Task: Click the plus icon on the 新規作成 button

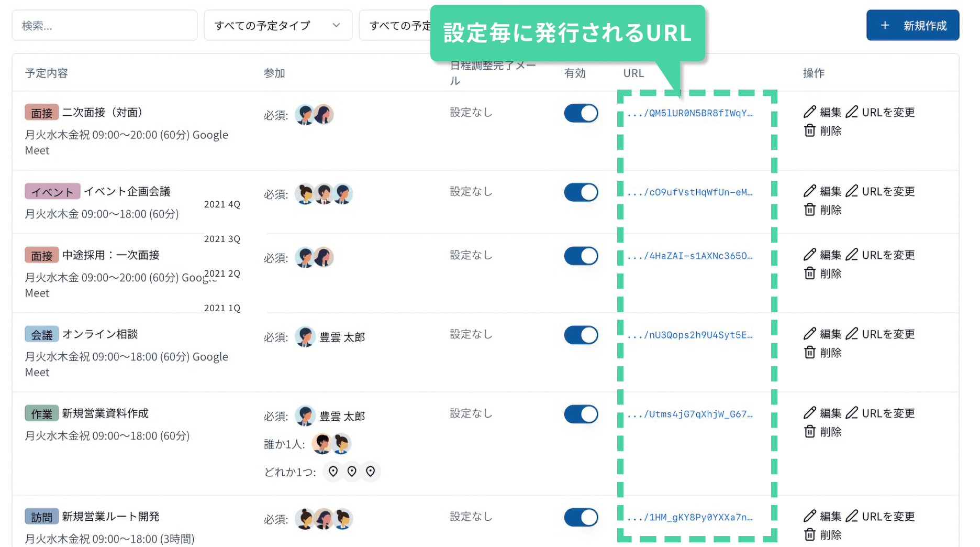Action: click(x=885, y=25)
